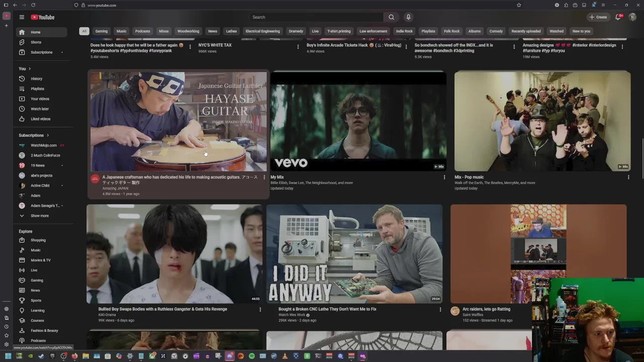Open more options for Bullied Boy video
Image resolution: width=644 pixels, height=362 pixels.
point(260,310)
